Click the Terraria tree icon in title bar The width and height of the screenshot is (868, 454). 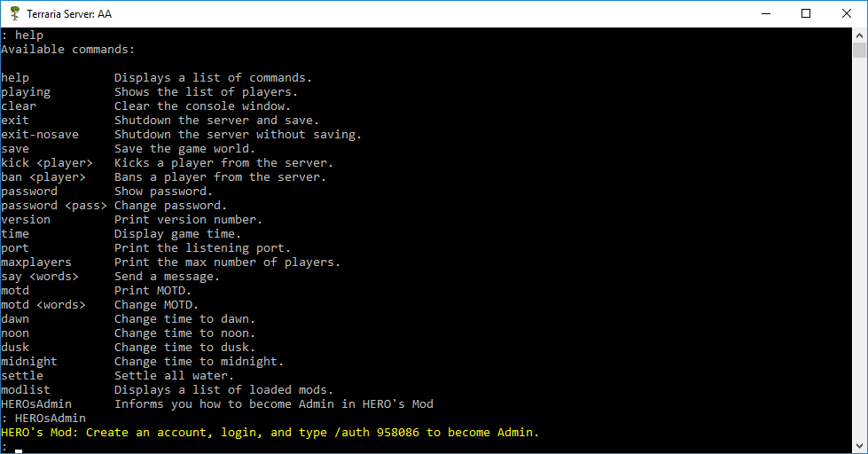[x=15, y=13]
